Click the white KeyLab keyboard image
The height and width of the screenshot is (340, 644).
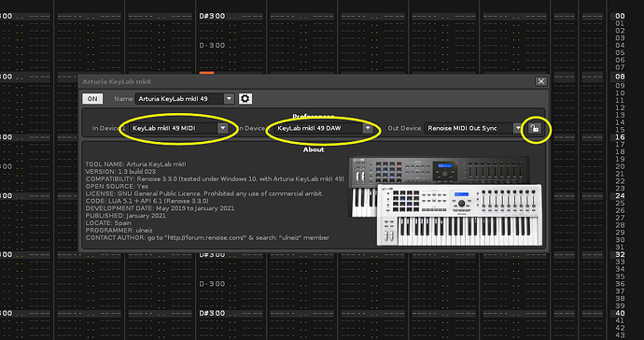point(459,215)
